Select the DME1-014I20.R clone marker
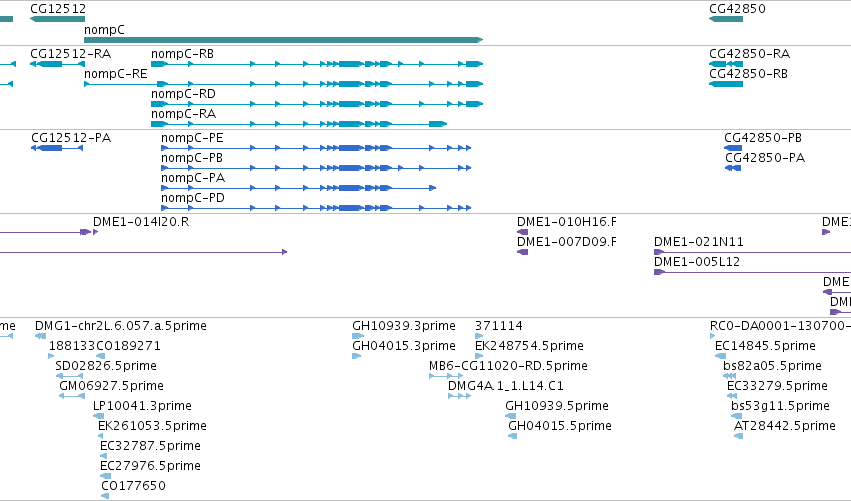851x501 pixels. [x=89, y=232]
